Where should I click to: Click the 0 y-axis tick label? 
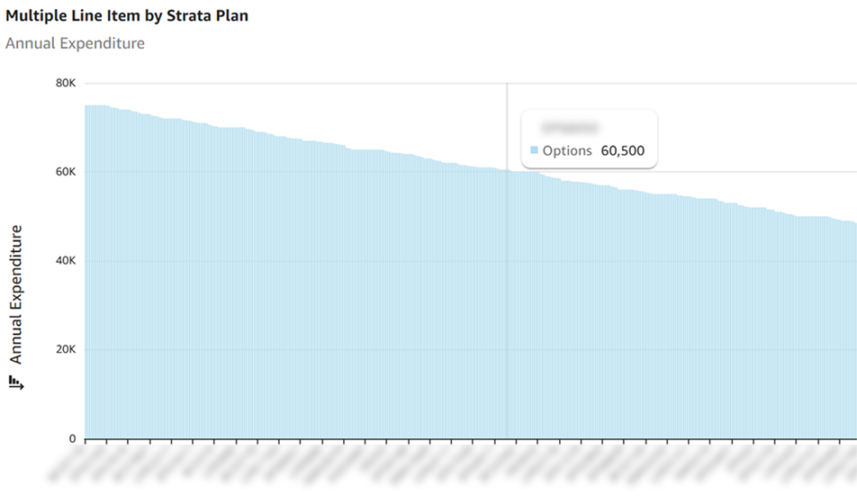72,439
